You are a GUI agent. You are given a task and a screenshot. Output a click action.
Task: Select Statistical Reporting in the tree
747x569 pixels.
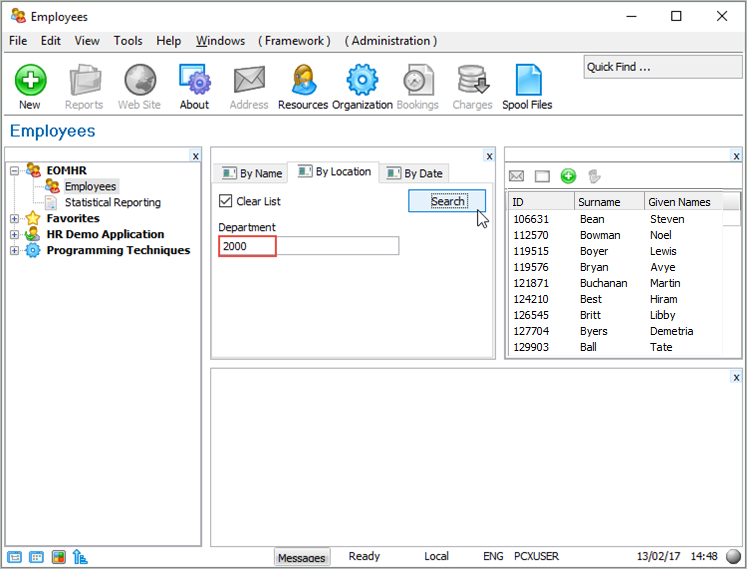[x=113, y=203]
